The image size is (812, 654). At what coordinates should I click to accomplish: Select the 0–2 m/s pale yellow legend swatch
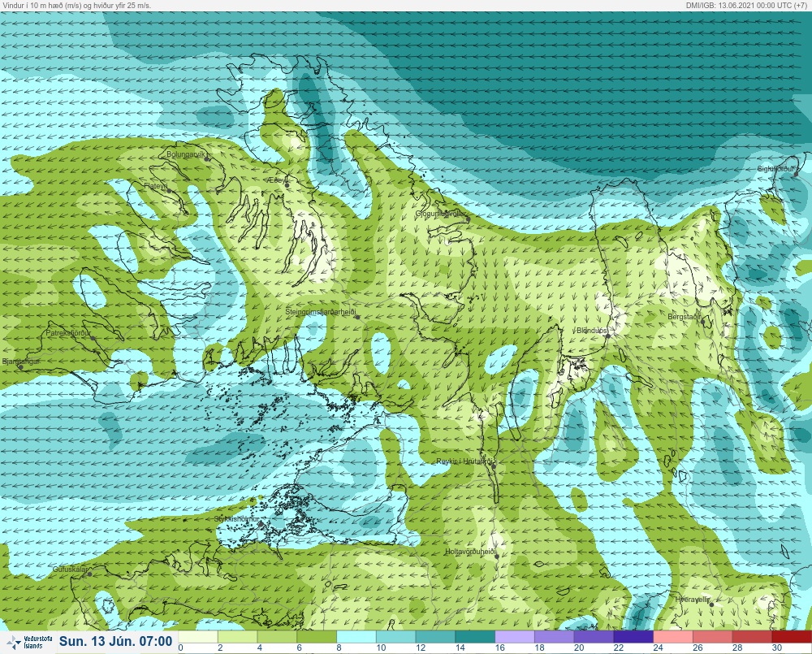[x=198, y=637]
